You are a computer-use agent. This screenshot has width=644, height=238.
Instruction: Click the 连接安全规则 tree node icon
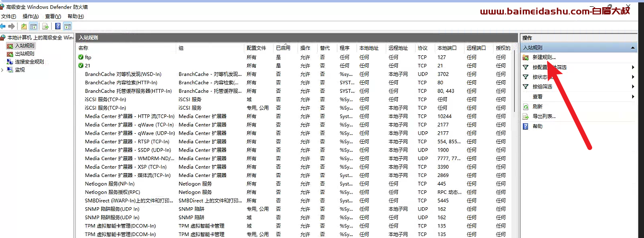10,62
